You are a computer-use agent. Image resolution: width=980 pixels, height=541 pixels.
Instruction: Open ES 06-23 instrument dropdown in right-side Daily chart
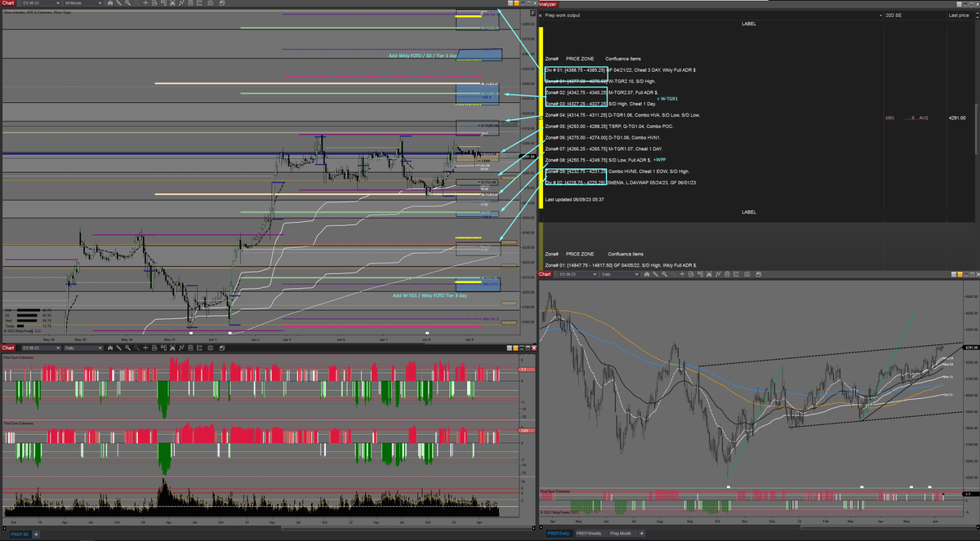[x=579, y=274]
